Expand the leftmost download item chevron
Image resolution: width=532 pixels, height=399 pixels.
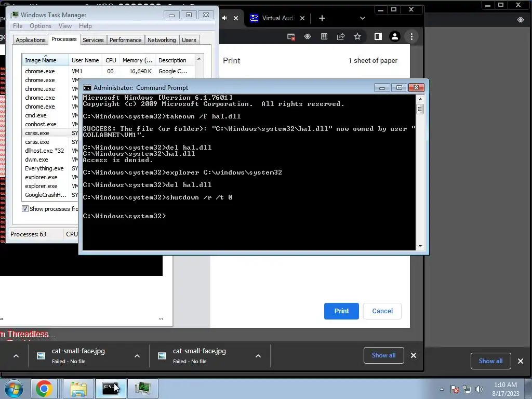click(x=16, y=356)
